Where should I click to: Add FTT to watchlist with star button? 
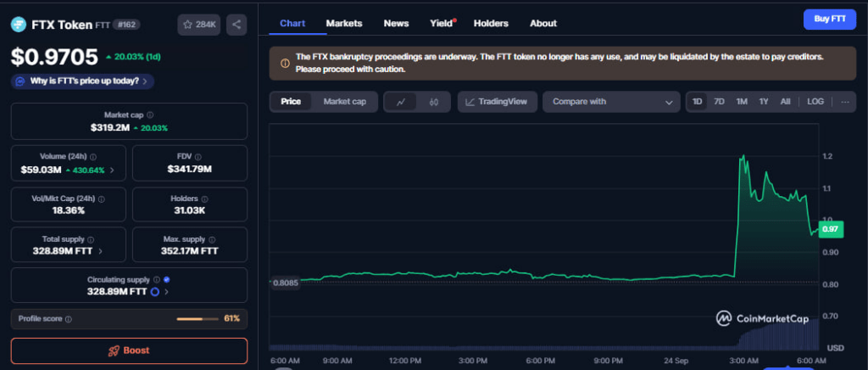(x=199, y=25)
